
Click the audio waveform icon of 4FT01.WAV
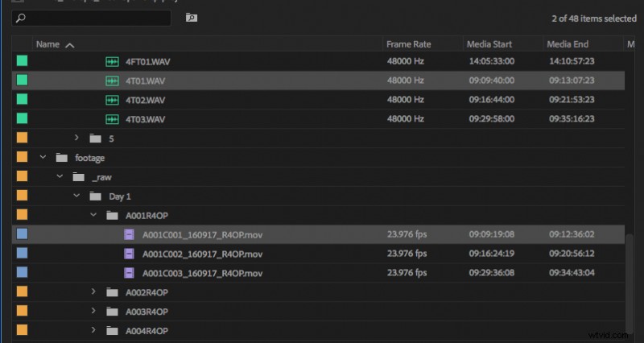112,62
